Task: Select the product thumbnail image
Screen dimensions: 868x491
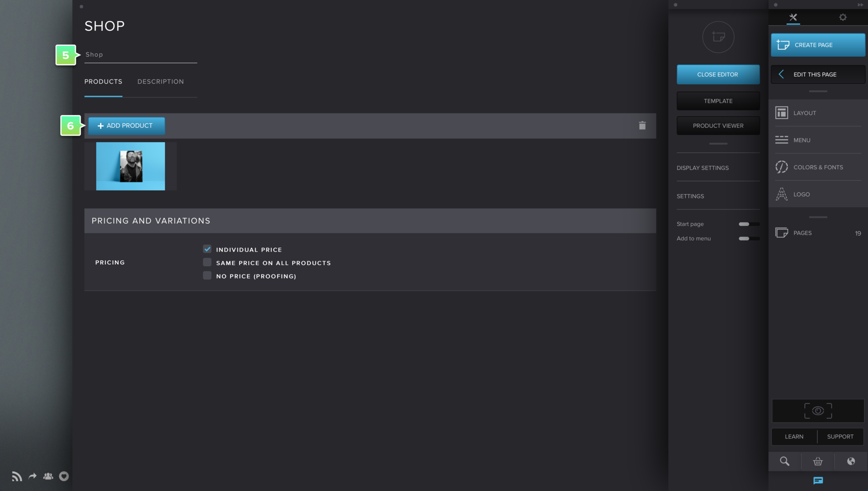Action: click(x=130, y=166)
